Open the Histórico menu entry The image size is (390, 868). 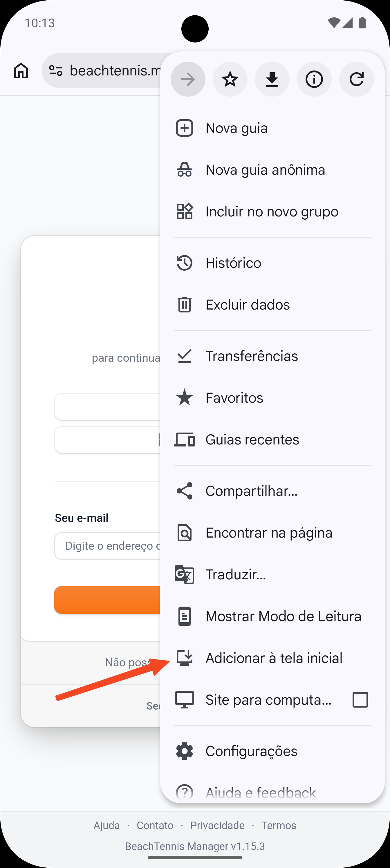click(x=234, y=263)
